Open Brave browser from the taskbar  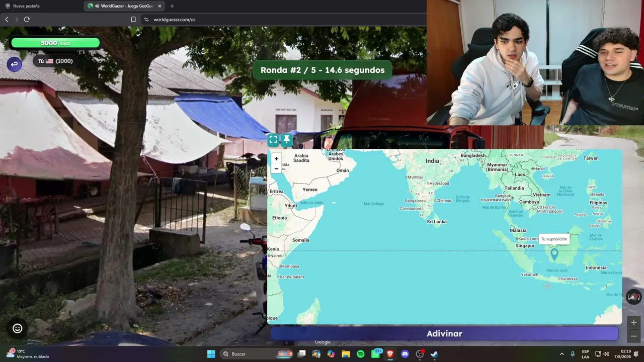tap(390, 354)
